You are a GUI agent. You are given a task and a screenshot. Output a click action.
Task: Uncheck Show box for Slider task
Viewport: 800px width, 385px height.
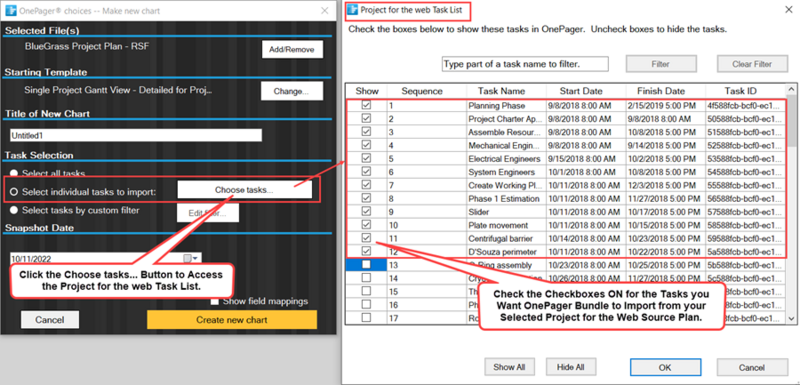point(366,211)
